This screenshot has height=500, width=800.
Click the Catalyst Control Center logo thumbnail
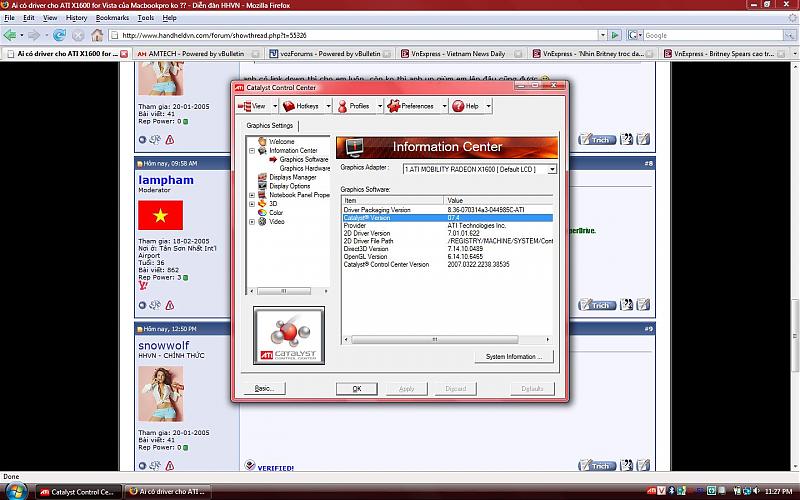tap(287, 338)
